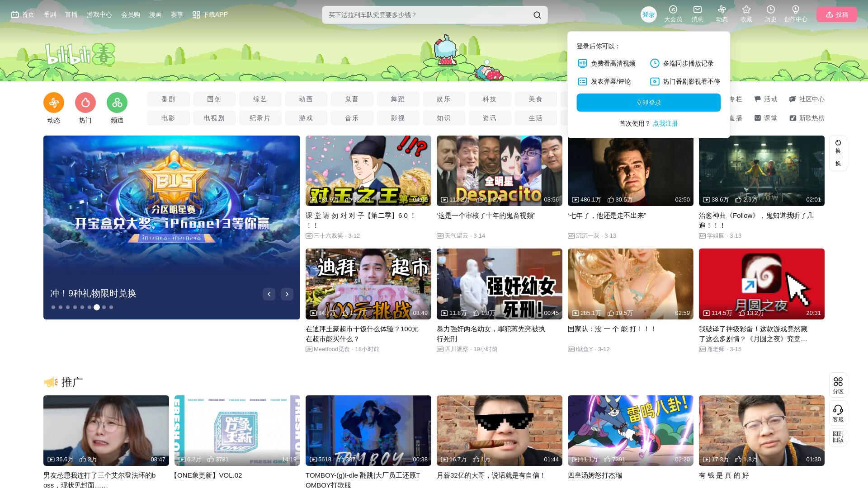Open 课堂 link
The width and height of the screenshot is (868, 488).
766,118
